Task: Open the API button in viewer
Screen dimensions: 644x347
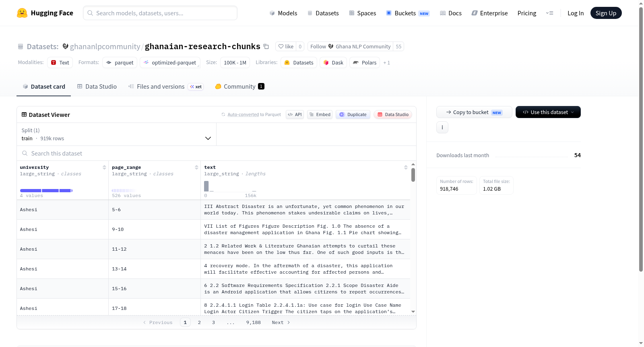Action: [x=295, y=114]
